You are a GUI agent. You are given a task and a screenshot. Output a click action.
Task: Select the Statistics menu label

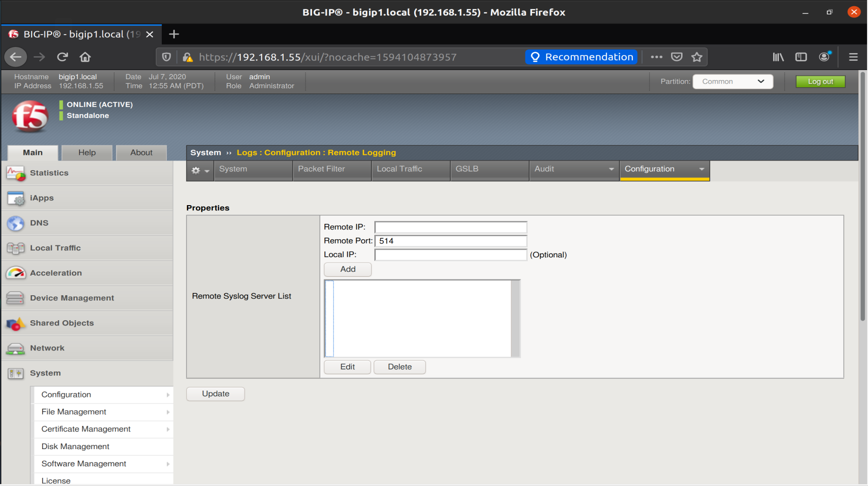coord(49,173)
